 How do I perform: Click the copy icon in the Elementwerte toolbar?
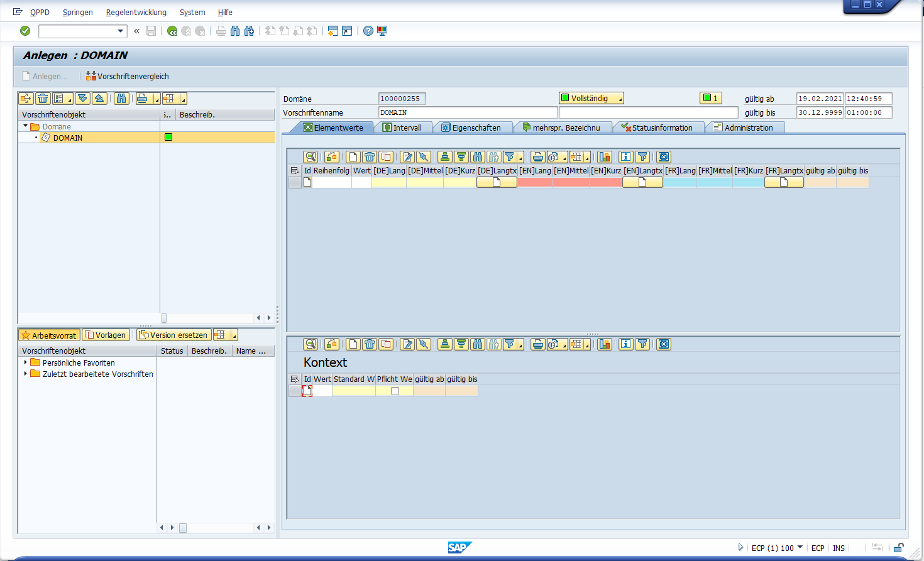[x=385, y=157]
